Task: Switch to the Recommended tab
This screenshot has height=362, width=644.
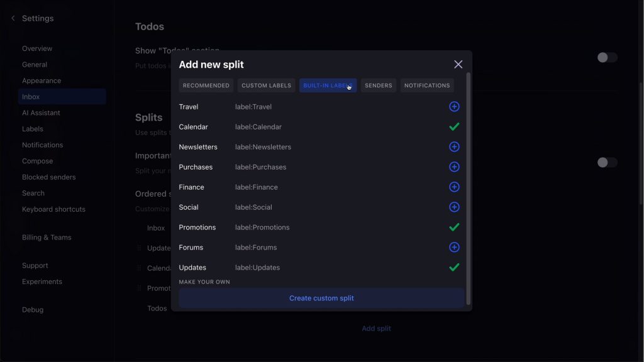Action: tap(206, 85)
